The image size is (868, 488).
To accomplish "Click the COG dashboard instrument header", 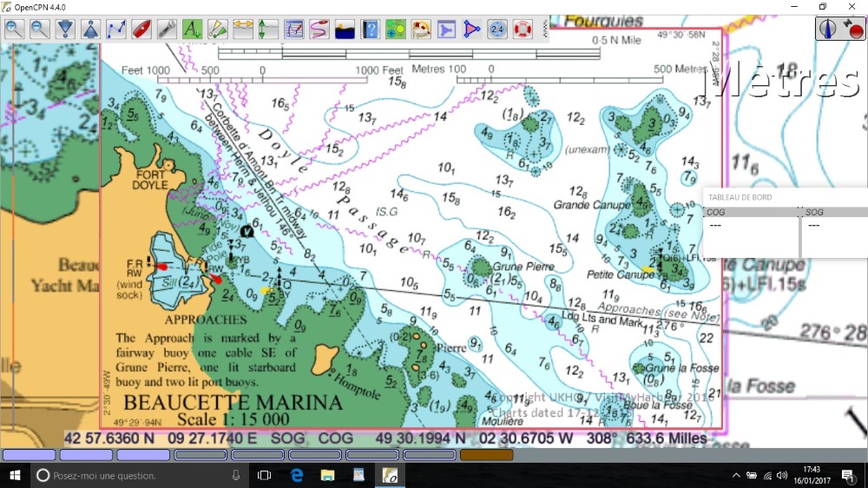I will point(751,212).
